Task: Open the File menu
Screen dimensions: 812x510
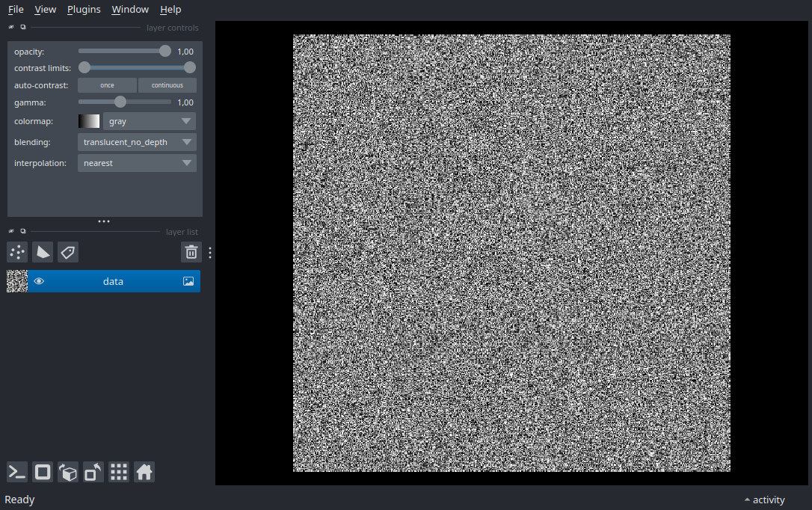Action: pyautogui.click(x=16, y=9)
